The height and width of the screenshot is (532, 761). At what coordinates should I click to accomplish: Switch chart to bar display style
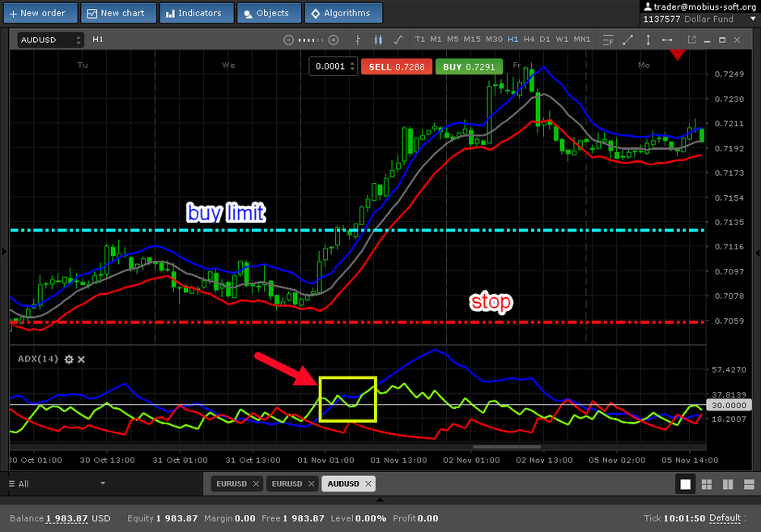point(358,40)
